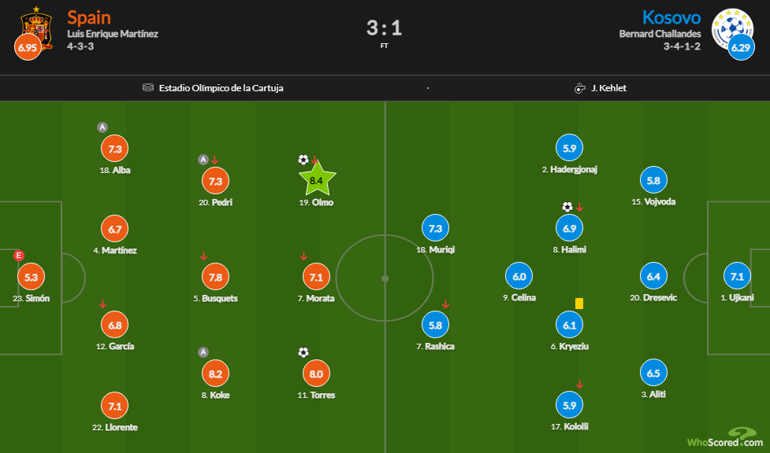
Task: Click the Kosovo team name link
Action: [x=671, y=18]
